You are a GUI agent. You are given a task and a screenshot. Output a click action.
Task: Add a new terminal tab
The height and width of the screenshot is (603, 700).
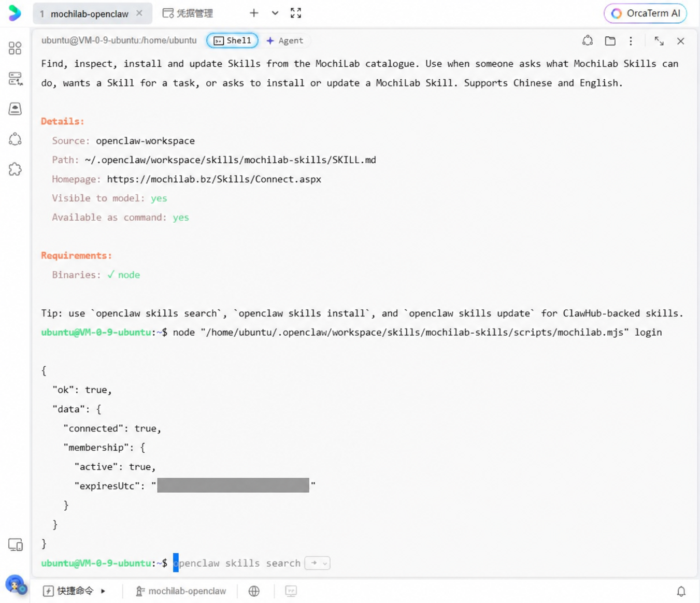tap(254, 13)
